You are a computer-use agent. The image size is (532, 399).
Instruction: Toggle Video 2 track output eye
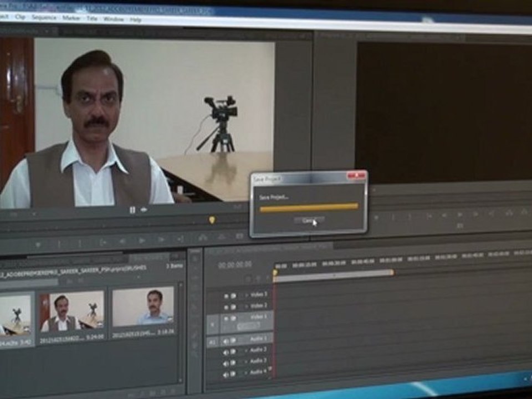[226, 307]
